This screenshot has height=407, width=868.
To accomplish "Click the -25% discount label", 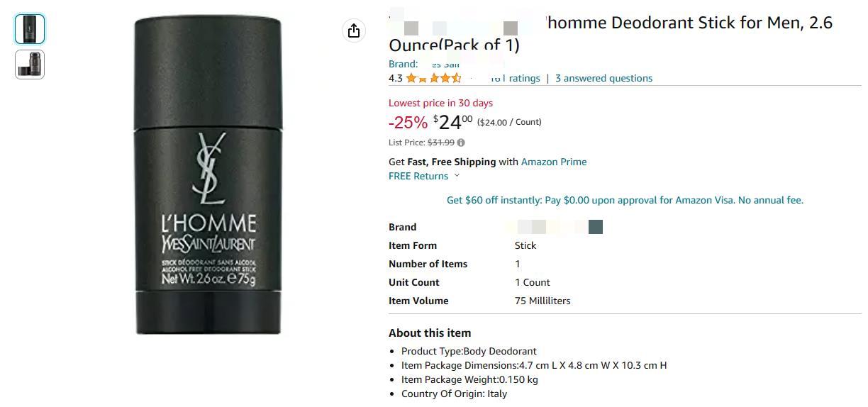I will 408,123.
